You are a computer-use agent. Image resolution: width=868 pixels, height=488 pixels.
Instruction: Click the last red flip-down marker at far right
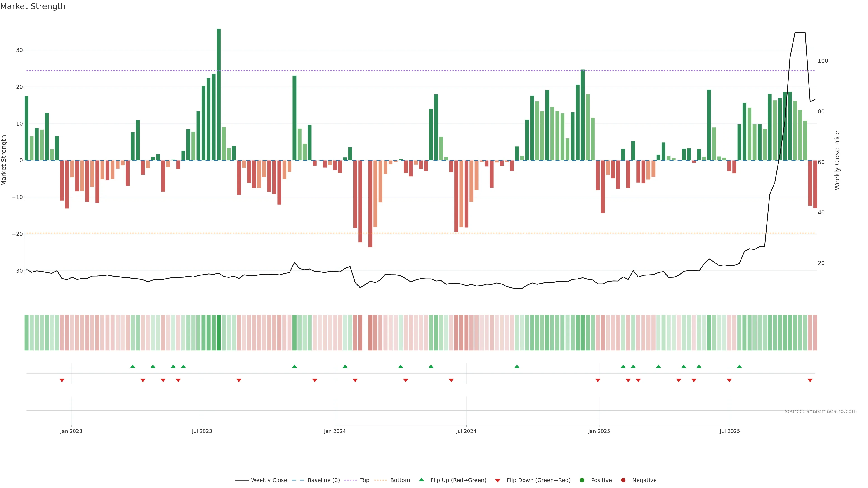(x=810, y=380)
